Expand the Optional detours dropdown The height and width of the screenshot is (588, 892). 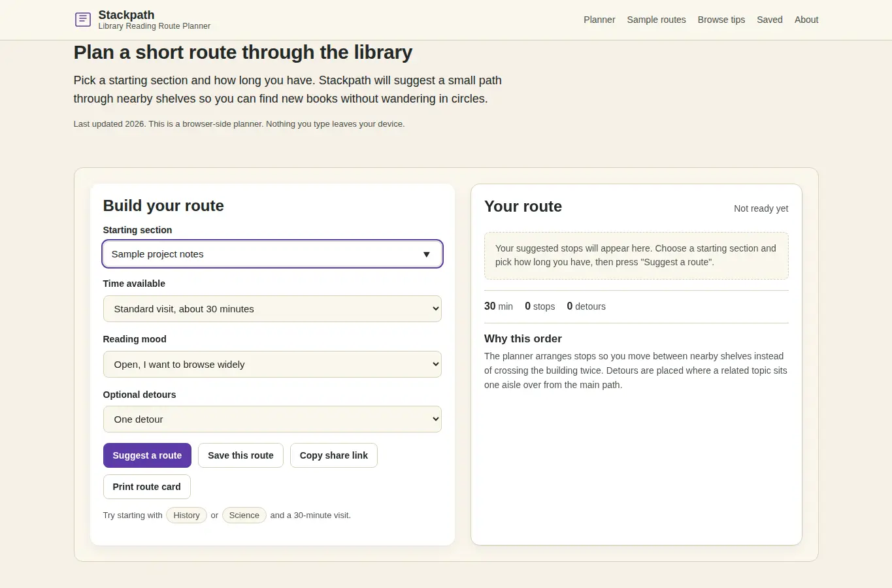pos(273,419)
